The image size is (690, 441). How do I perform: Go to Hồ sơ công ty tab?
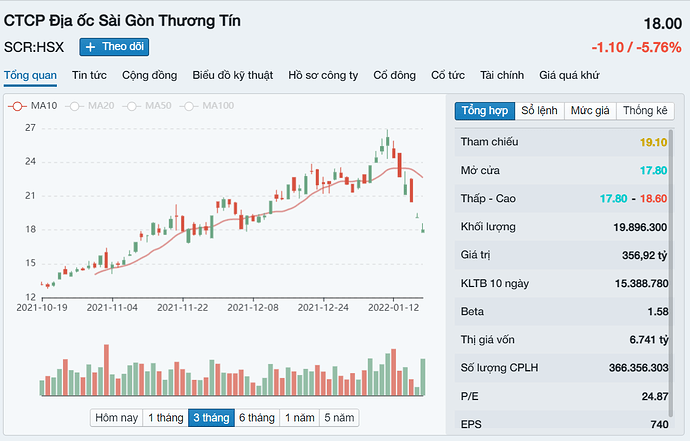pos(323,75)
